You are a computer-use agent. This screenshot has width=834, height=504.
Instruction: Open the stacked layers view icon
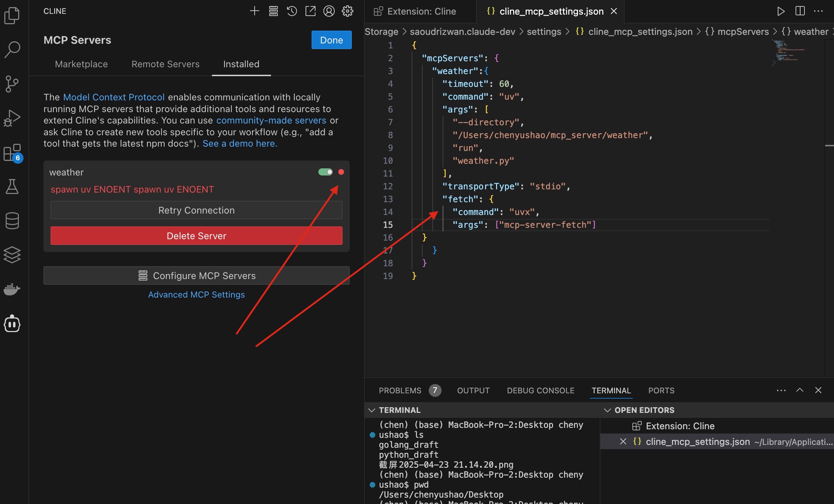coord(12,254)
